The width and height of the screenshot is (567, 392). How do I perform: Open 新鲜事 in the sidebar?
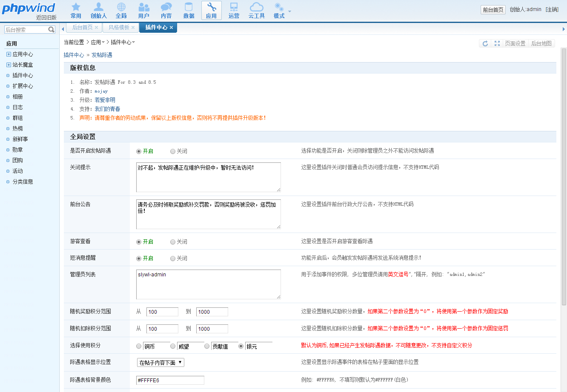point(20,139)
